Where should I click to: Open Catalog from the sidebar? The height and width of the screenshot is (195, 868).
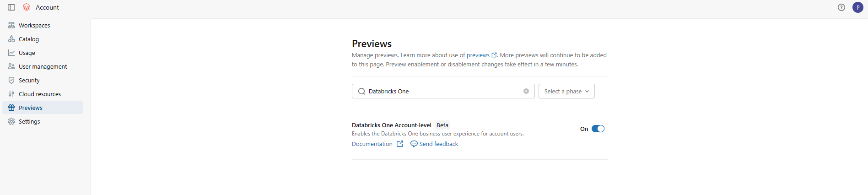coord(43,39)
